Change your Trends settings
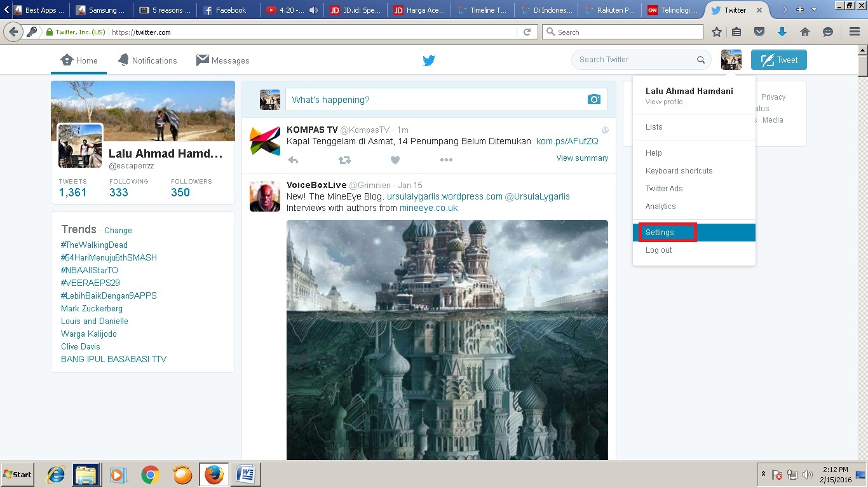868x488 pixels. click(118, 230)
